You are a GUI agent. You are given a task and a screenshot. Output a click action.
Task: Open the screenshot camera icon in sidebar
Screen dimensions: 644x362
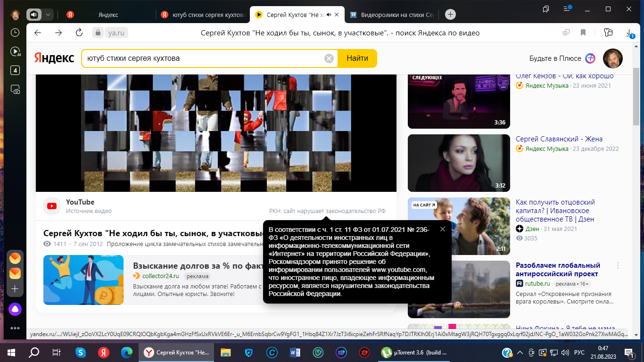click(15, 90)
